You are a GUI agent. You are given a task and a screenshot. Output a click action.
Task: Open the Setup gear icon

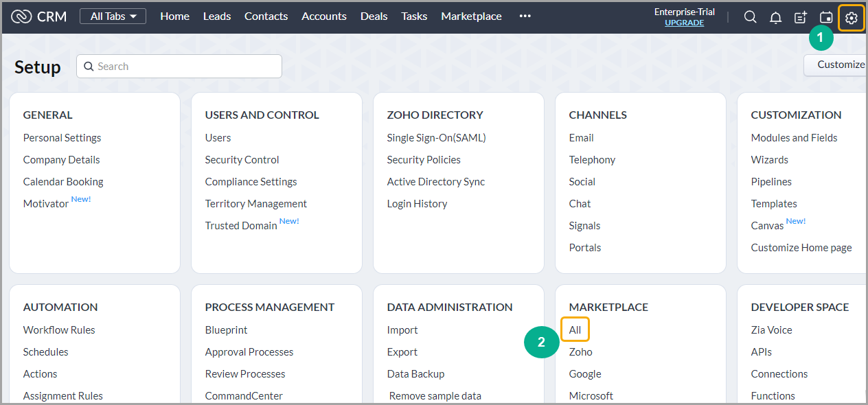click(x=852, y=18)
